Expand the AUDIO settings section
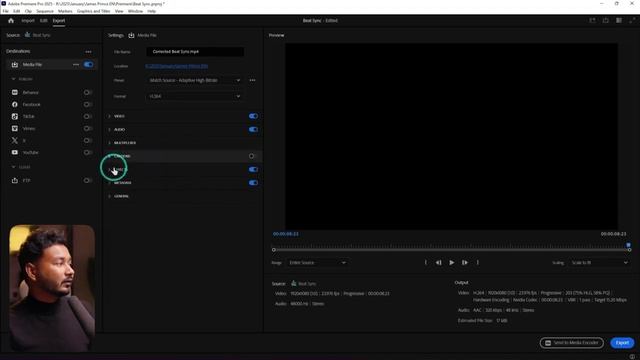 click(x=109, y=129)
